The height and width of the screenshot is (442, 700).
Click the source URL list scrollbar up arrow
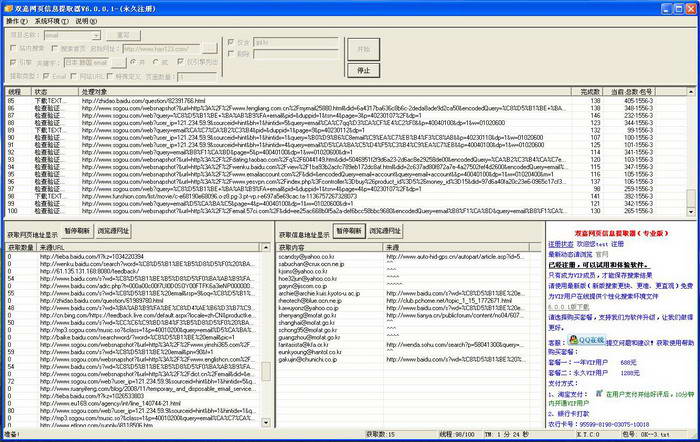pyautogui.click(x=266, y=247)
